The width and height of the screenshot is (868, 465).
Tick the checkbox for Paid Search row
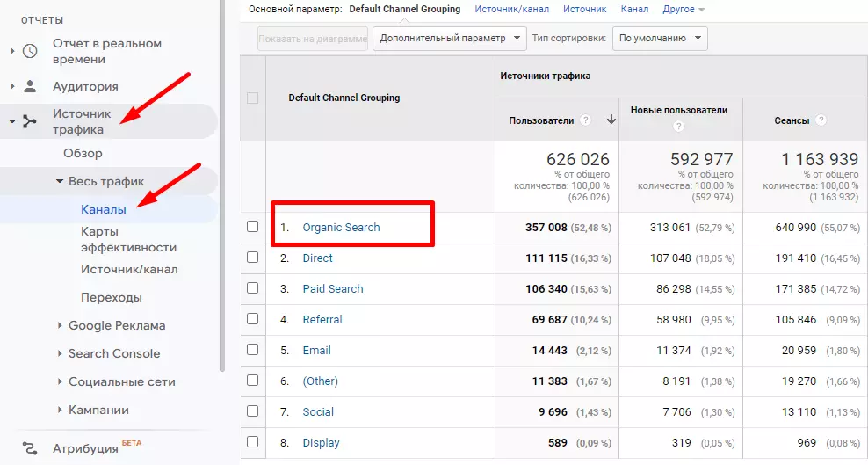click(x=253, y=288)
